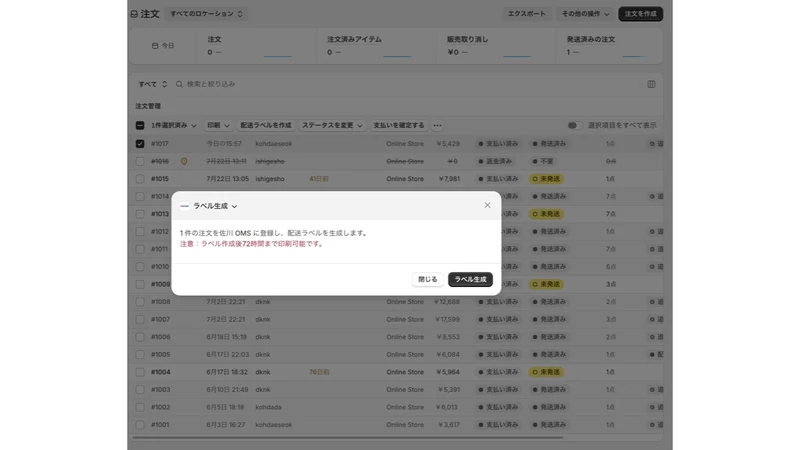Click the 未発送 badge on order #1015

point(546,179)
